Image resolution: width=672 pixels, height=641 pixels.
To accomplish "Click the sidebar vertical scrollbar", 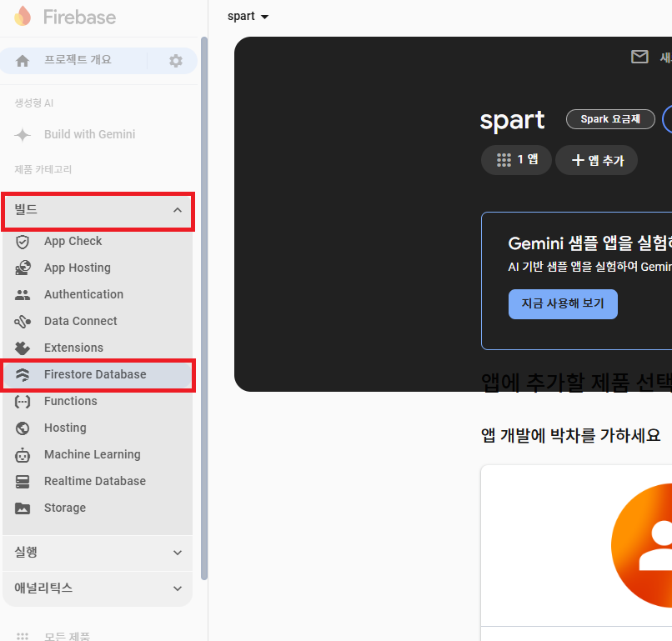I will (x=204, y=308).
